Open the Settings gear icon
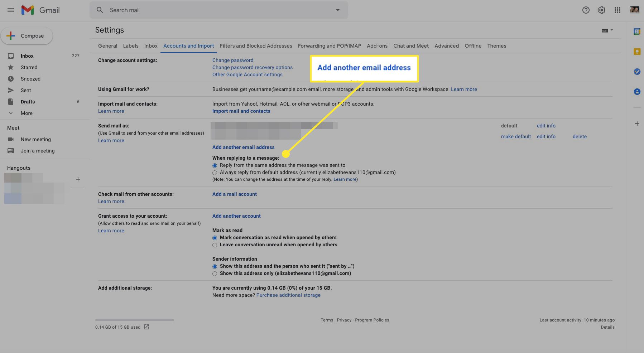 coord(602,10)
